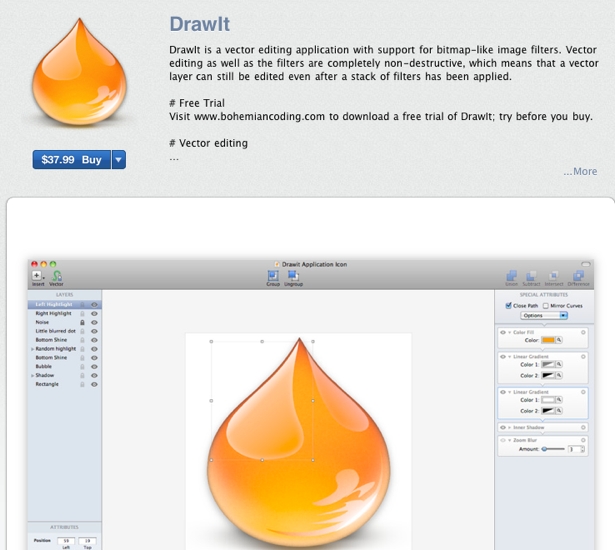615x550 pixels.
Task: Select the Left Highlight layer row
Action: [x=65, y=305]
